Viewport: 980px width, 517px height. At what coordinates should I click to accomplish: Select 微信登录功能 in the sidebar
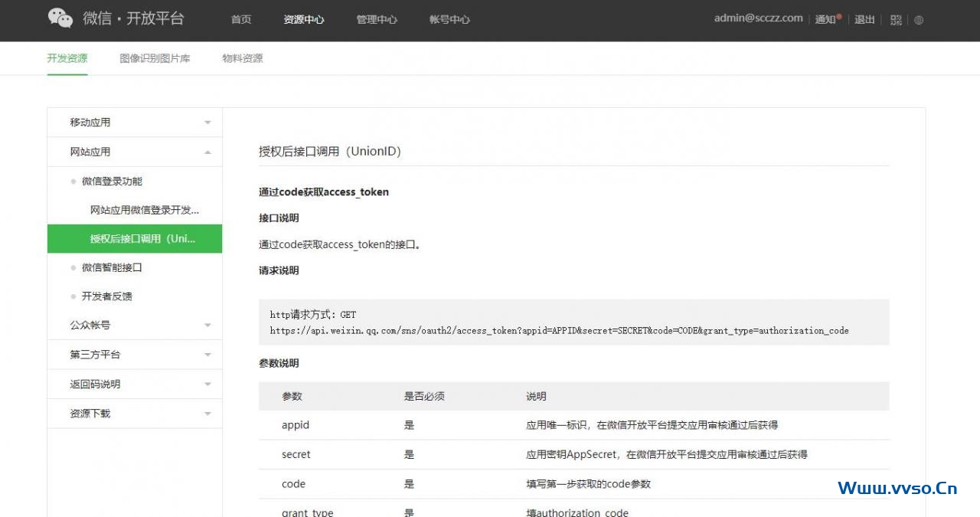click(112, 182)
